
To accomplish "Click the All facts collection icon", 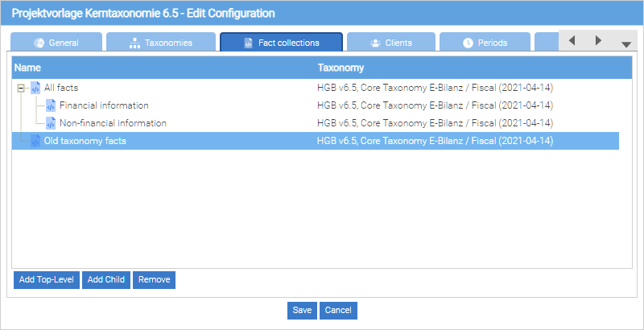I will click(35, 88).
